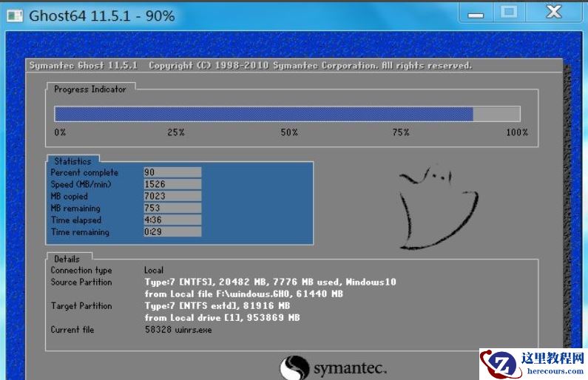Image resolution: width=588 pixels, height=380 pixels.
Task: Select the MB remaining value 753
Action: coord(172,208)
